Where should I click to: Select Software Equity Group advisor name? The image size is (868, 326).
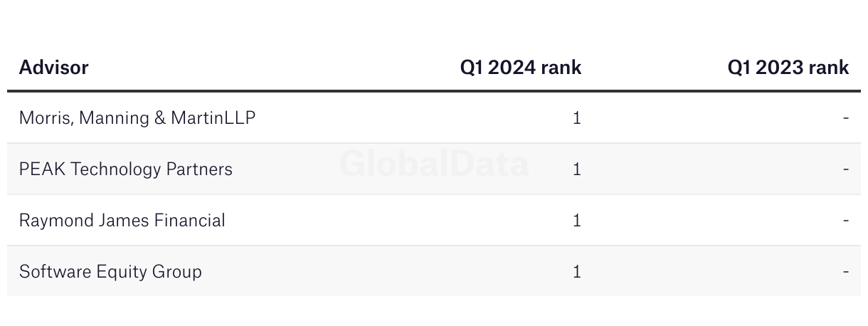click(x=110, y=272)
